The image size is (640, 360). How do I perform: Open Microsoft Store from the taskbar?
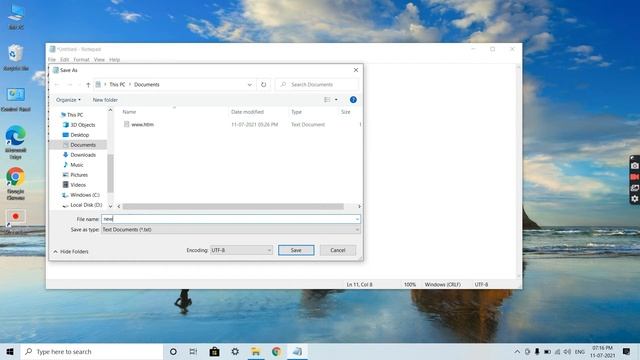click(x=214, y=351)
